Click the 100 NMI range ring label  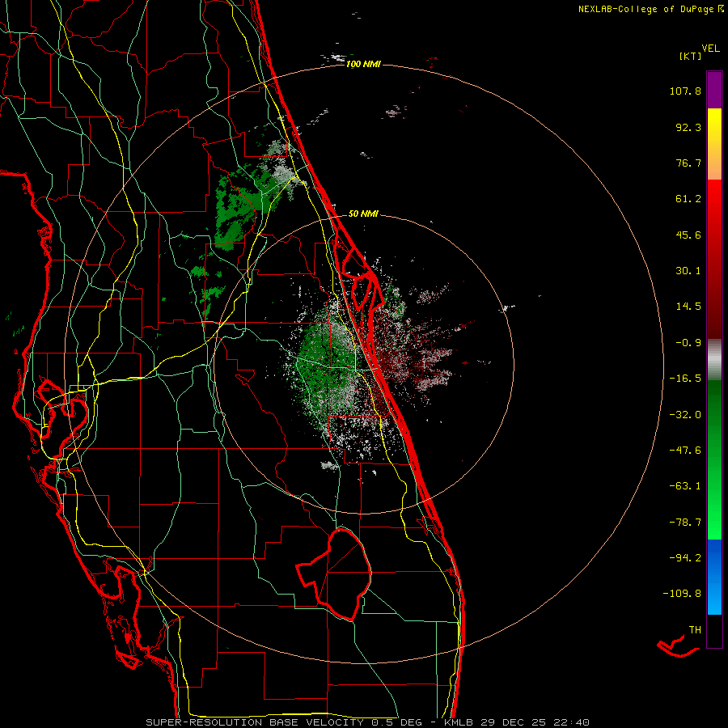pyautogui.click(x=363, y=64)
